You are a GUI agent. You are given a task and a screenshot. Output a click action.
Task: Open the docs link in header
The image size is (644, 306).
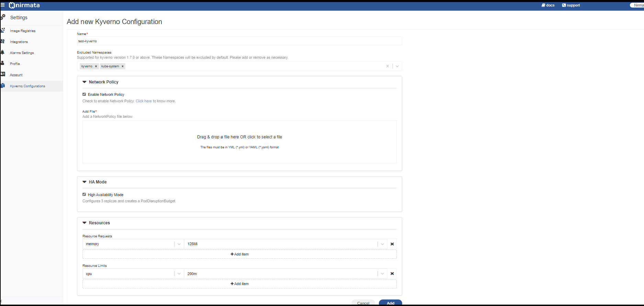[x=548, y=5]
